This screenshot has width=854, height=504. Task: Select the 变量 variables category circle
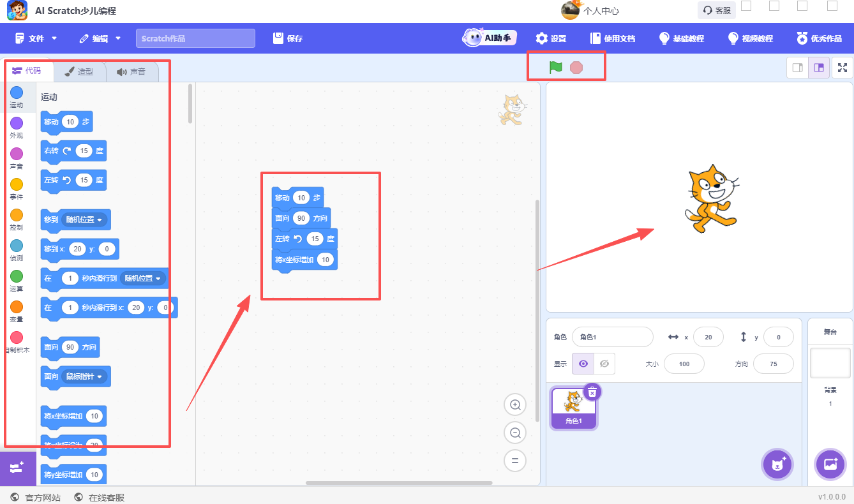click(x=17, y=307)
